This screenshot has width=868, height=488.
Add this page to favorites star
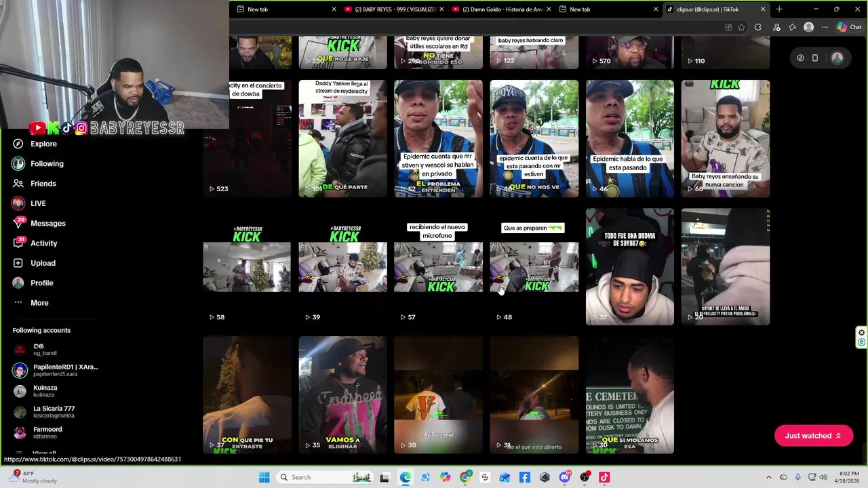(741, 27)
